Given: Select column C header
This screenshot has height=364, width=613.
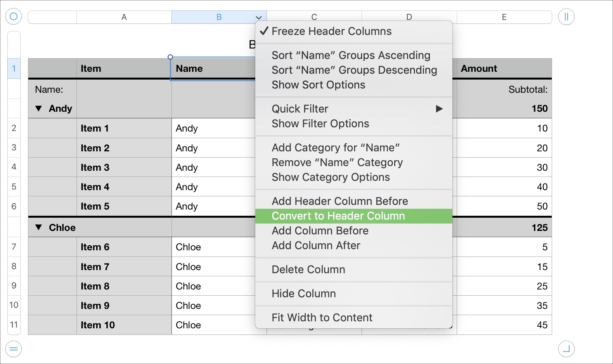Looking at the screenshot, I should [x=314, y=17].
